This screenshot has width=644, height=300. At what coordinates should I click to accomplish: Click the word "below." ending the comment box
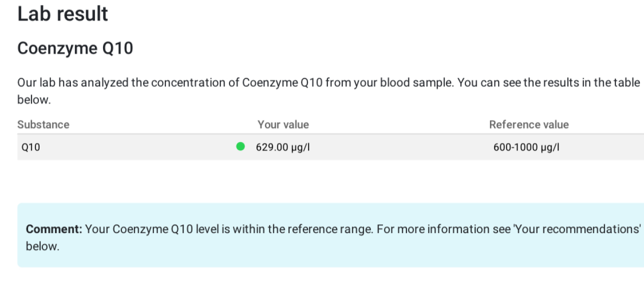tap(42, 246)
